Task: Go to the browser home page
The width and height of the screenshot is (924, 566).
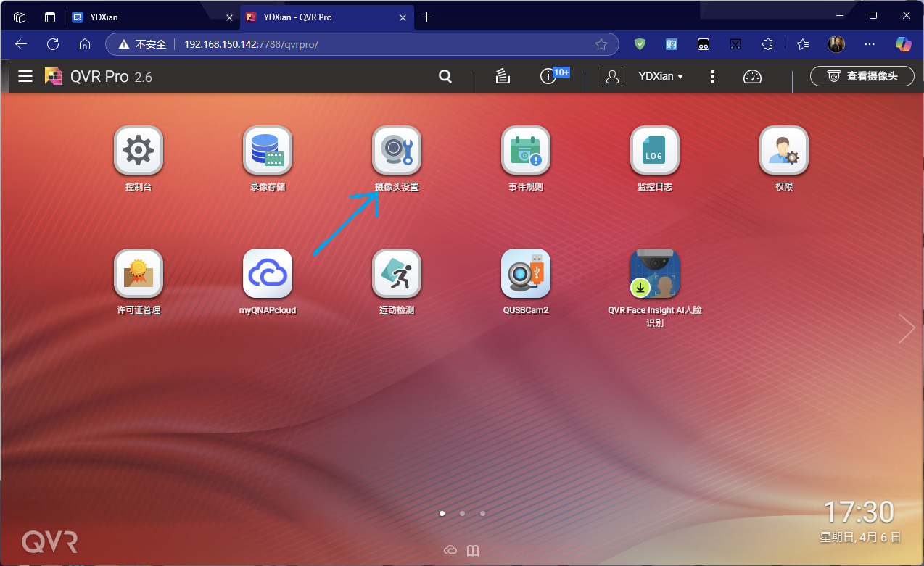Action: coord(85,44)
